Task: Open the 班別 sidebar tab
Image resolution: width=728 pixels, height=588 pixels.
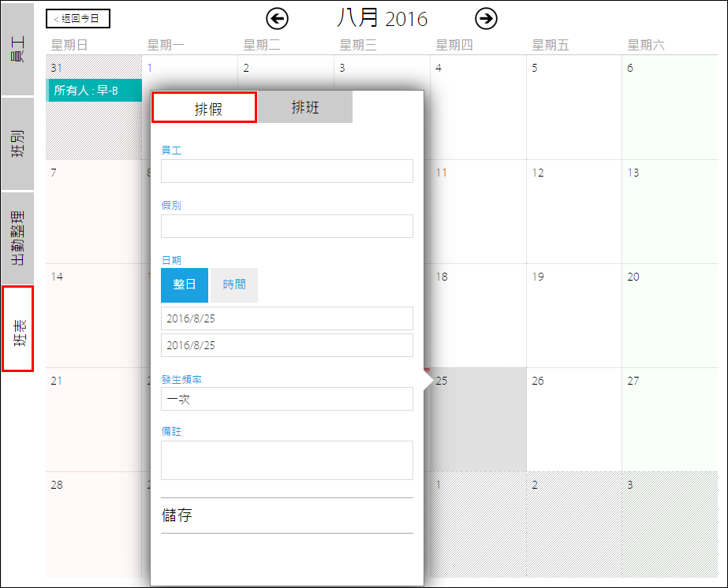Action: tap(17, 143)
